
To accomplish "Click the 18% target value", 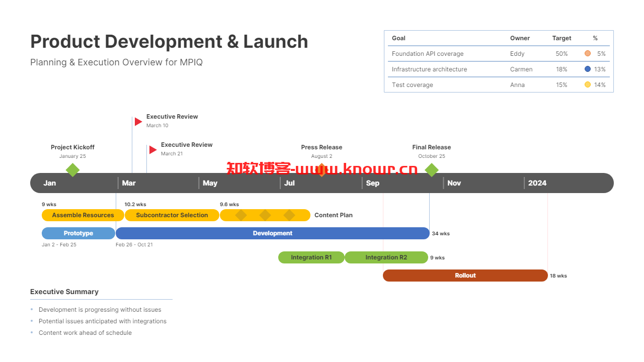I will click(x=562, y=69).
